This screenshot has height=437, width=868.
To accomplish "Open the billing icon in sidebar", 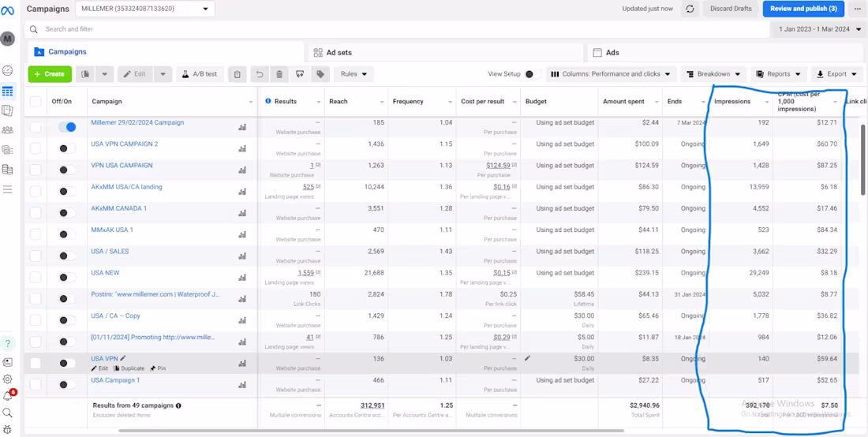I will [7, 170].
